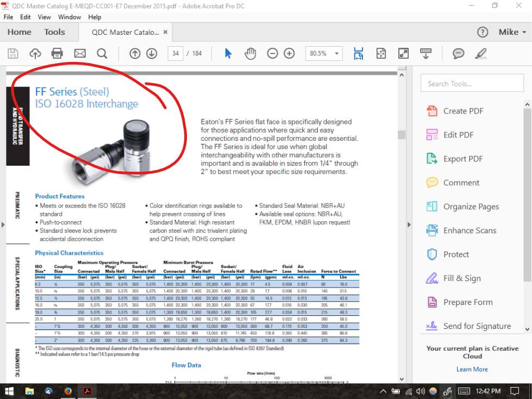This screenshot has width=532, height=399.
Task: Select the Hand pan tool
Action: (x=250, y=53)
